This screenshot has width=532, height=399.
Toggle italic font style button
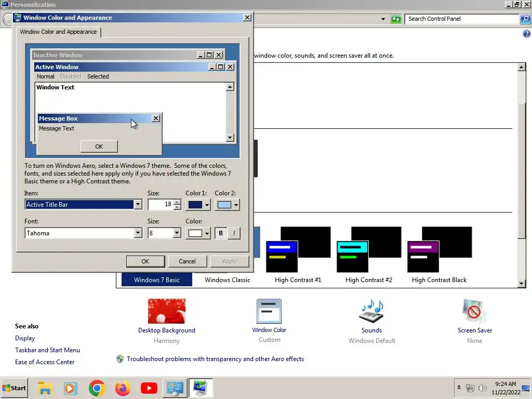tap(234, 233)
